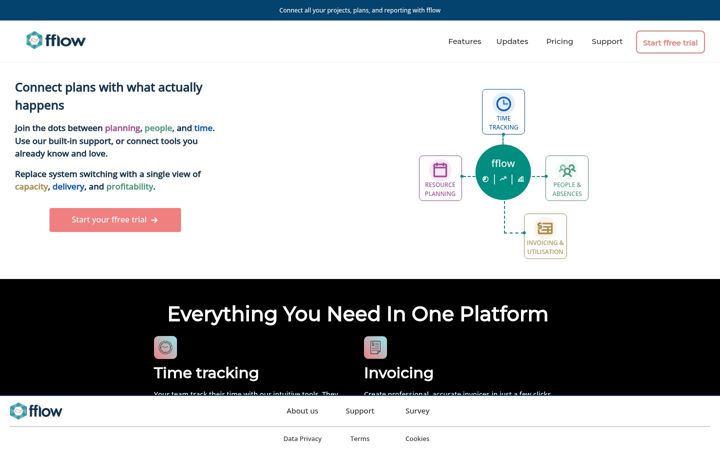Select the Resource Planning diagram tile
This screenshot has height=450, width=720.
pos(440,178)
